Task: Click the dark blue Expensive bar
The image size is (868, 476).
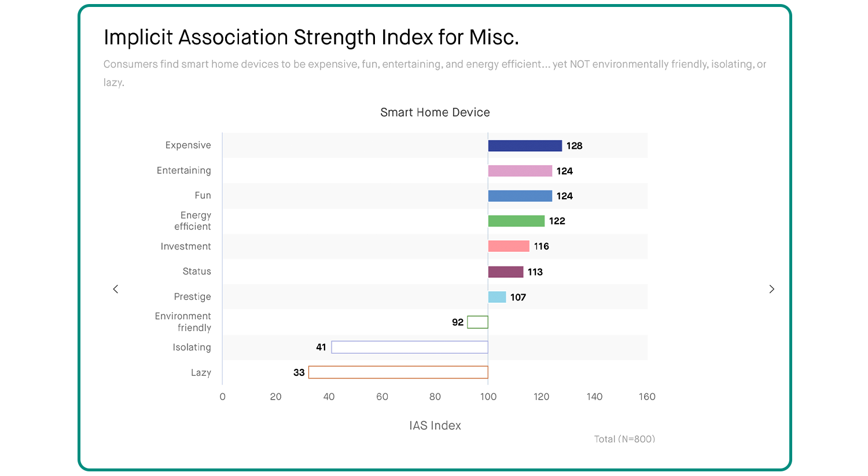Action: (x=525, y=146)
